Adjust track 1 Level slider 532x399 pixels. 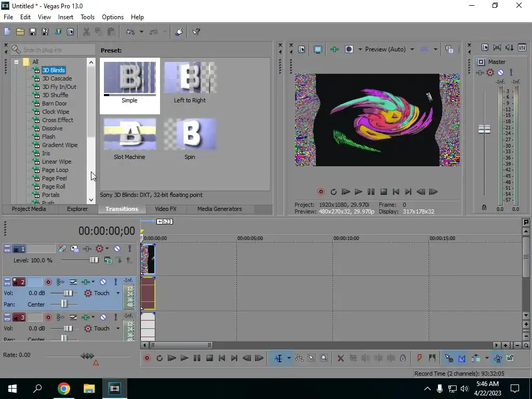94,260
